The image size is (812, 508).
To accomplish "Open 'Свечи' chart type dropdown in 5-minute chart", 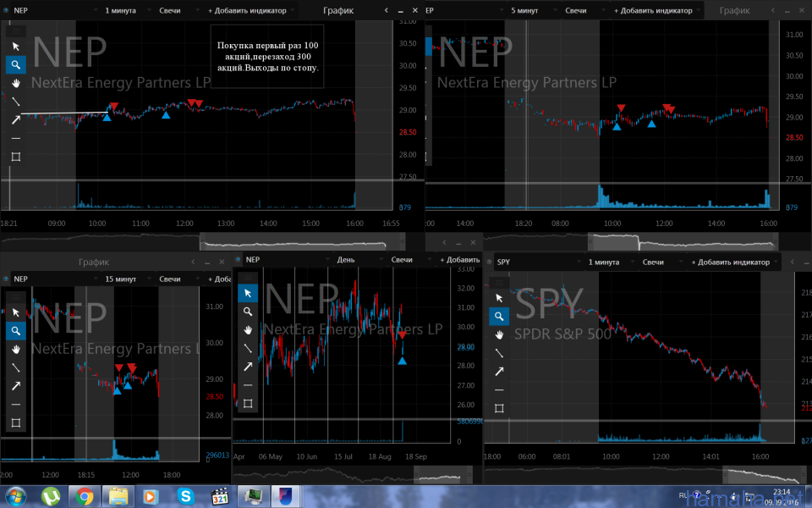I will click(584, 10).
